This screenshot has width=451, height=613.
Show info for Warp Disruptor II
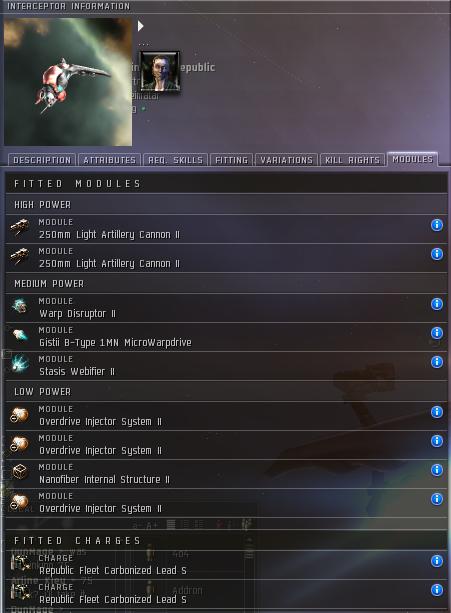point(437,304)
